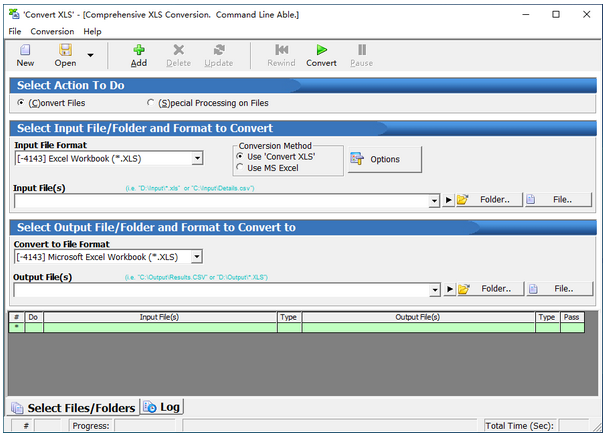Screen dimensions: 609x437
Task: Click the play arrow beside Input File(s)
Action: 449,200
